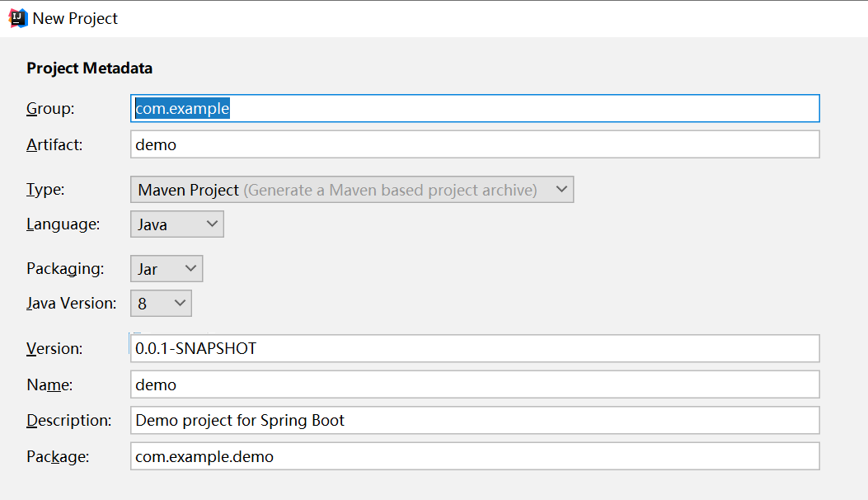Click the IntelliJ IDEA logo icon

17,18
